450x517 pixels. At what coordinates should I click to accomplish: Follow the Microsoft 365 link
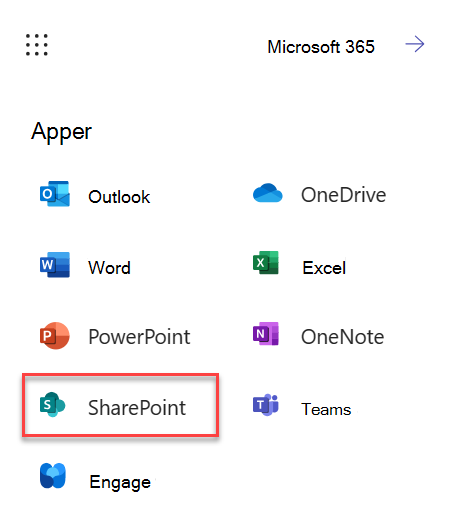321,47
